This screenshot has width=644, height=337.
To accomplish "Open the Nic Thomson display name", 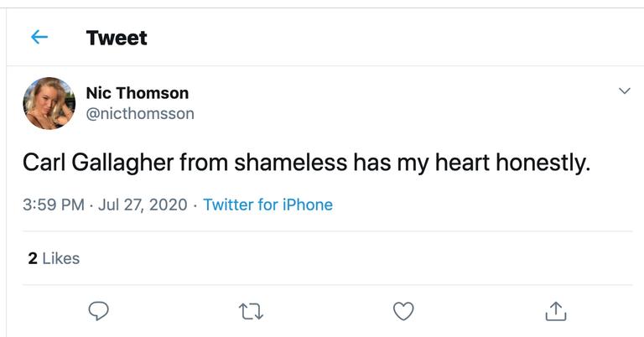I will 138,92.
